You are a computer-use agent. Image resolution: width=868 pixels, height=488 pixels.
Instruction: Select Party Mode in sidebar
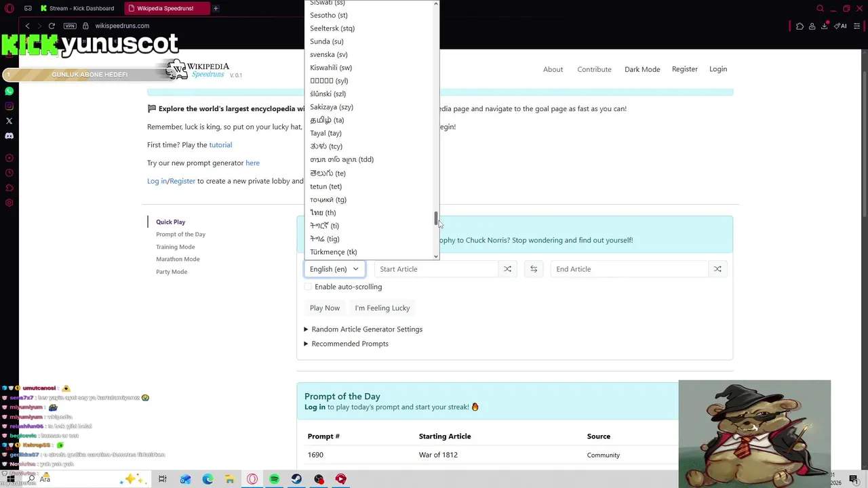tap(172, 272)
